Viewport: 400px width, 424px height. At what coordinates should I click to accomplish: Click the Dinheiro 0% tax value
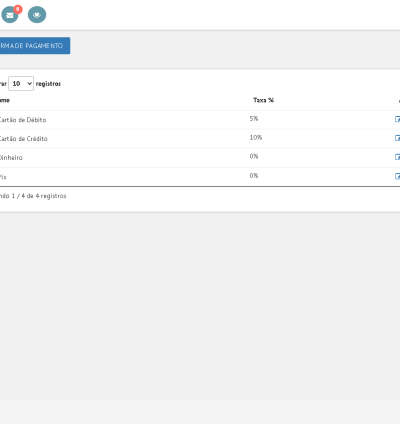tap(254, 156)
